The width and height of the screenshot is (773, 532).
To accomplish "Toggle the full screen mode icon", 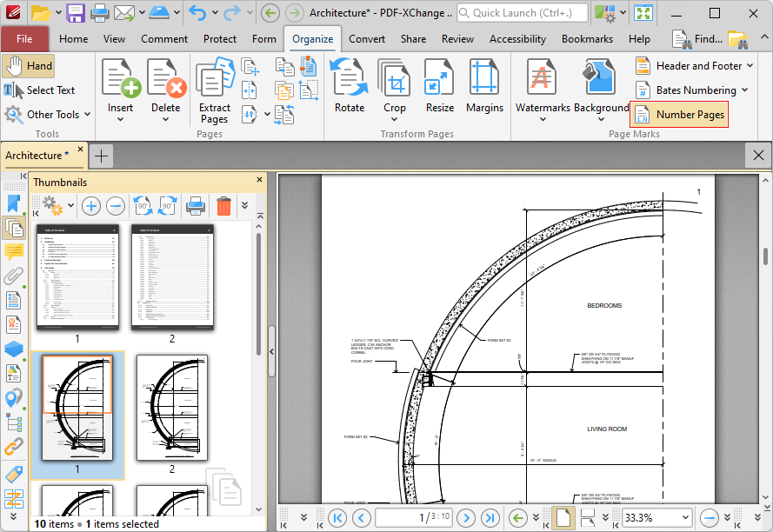I will click(643, 13).
